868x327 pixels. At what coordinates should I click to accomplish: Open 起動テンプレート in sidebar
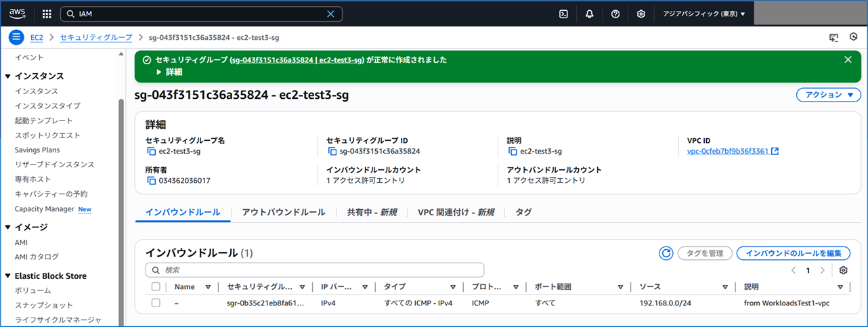(44, 121)
